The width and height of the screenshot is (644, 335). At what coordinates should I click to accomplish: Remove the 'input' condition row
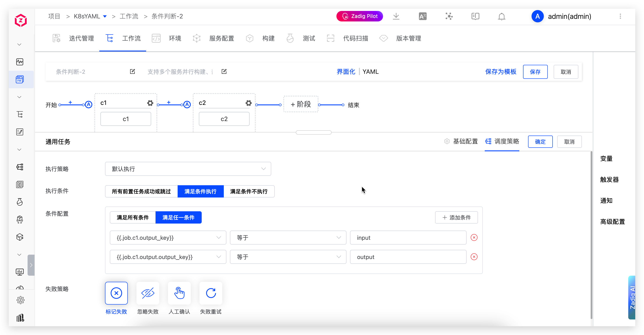click(474, 237)
